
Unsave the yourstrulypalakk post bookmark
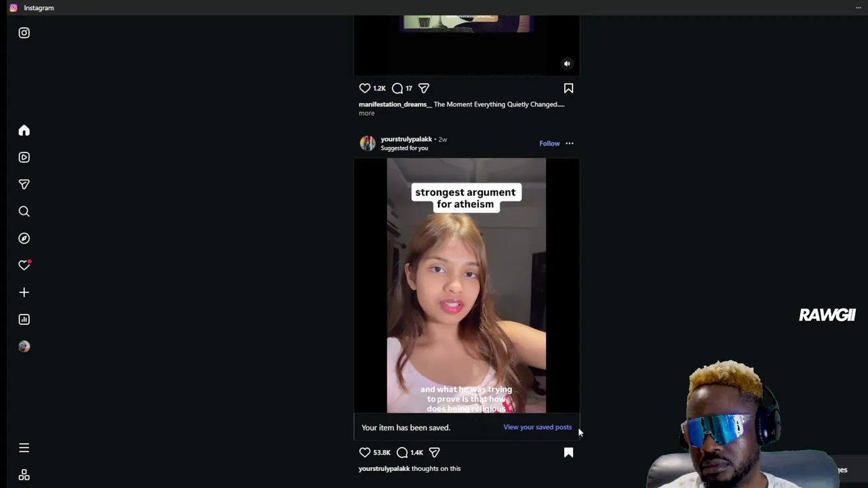pyautogui.click(x=568, y=452)
